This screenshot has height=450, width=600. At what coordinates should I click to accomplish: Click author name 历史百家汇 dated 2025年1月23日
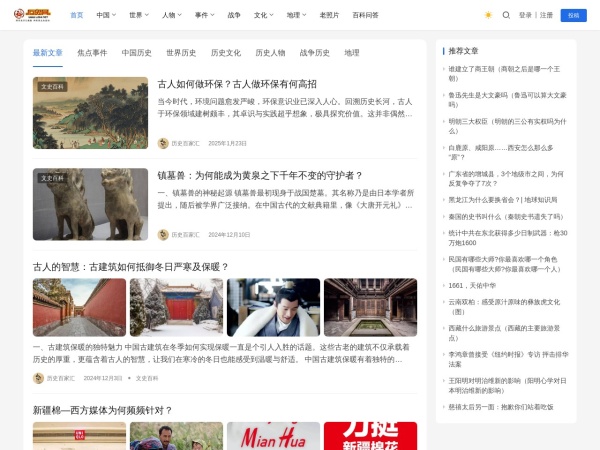[186, 143]
